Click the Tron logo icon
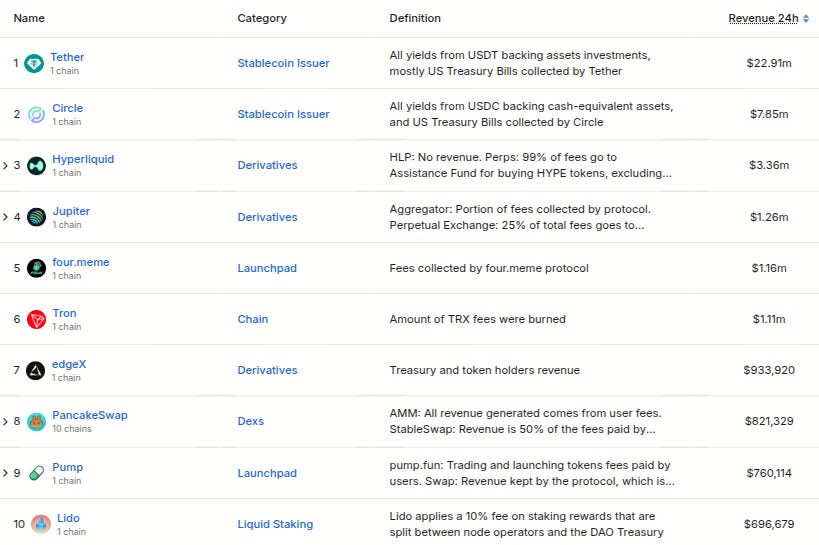 coord(36,319)
